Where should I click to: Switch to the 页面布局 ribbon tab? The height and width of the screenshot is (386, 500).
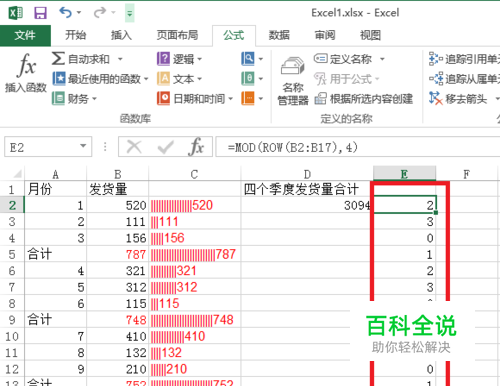(x=177, y=35)
